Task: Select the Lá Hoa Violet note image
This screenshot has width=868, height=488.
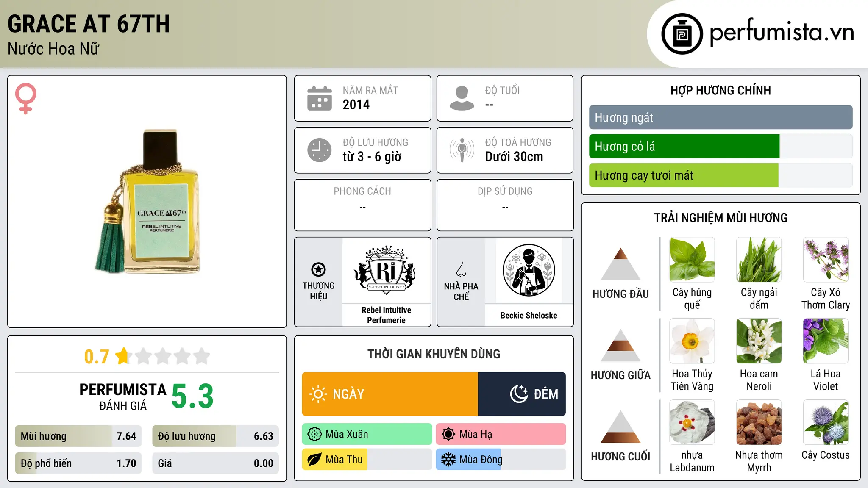Action: (x=826, y=341)
